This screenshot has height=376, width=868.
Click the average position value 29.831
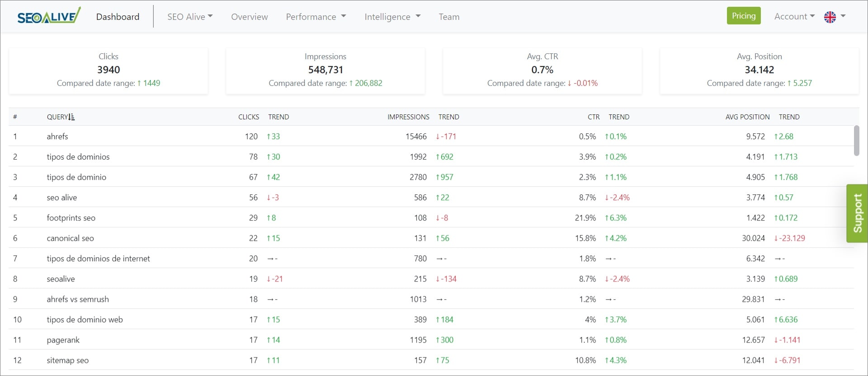[x=753, y=299]
